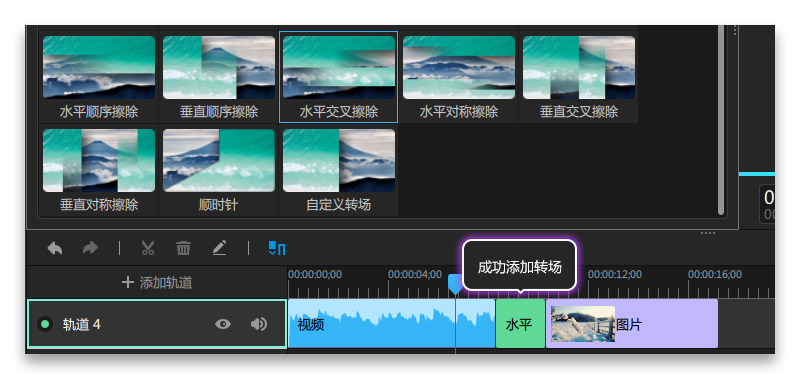The image size is (800, 379).
Task: Click the transitions panel vertical scrollbar
Action: 721,120
